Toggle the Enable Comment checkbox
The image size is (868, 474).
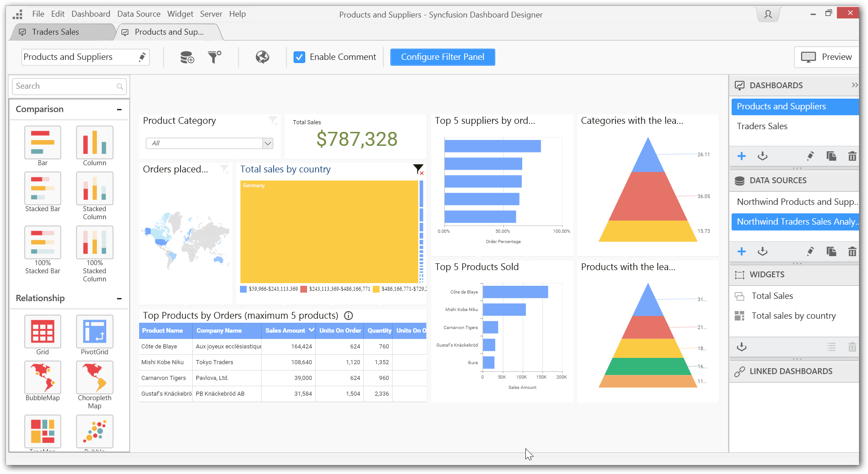tap(299, 57)
